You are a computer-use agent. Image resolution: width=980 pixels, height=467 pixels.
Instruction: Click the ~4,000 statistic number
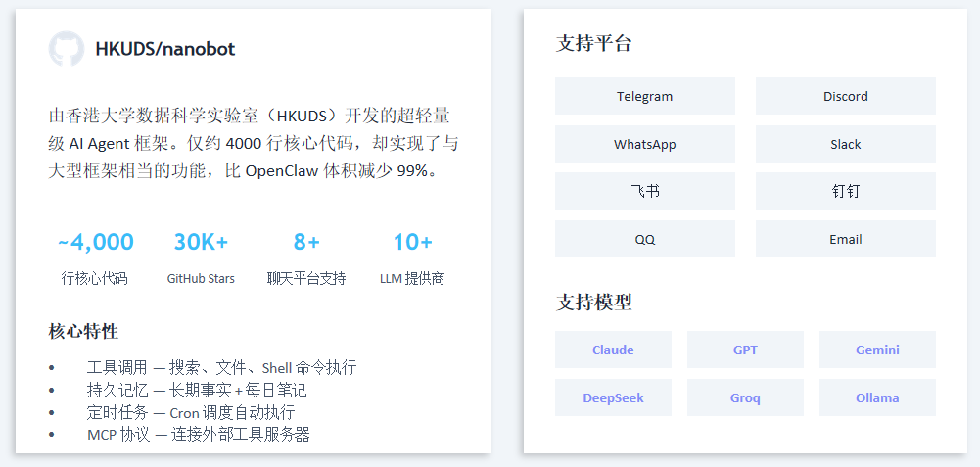[x=96, y=242]
